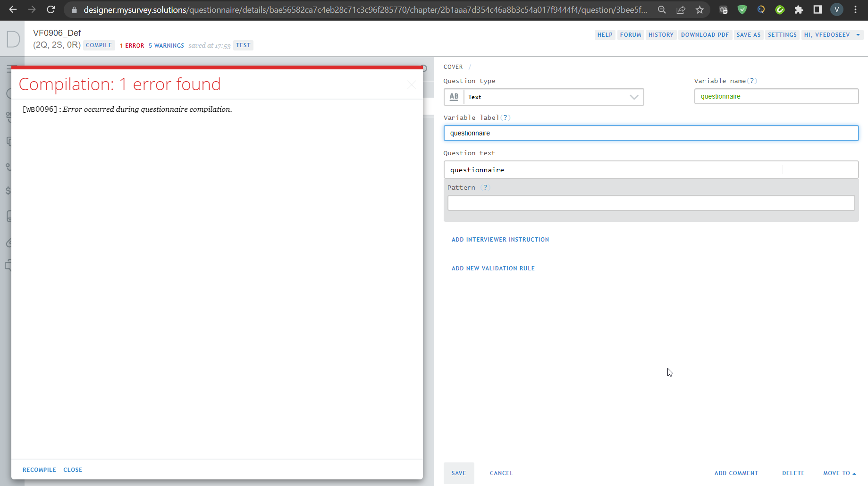Open the macros panel via the dollar icon
Viewport: 868px width, 486px height.
click(x=9, y=191)
